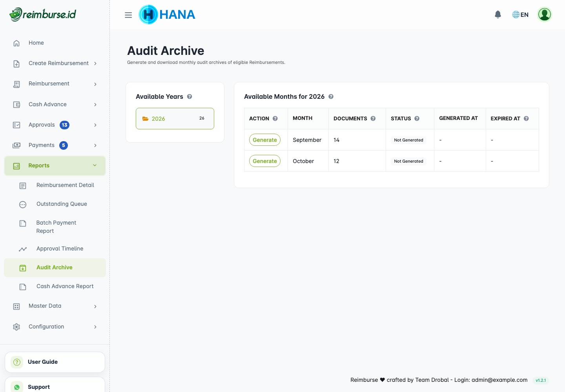Show help icon beside ACTION column
The width and height of the screenshot is (565, 392).
(x=275, y=118)
